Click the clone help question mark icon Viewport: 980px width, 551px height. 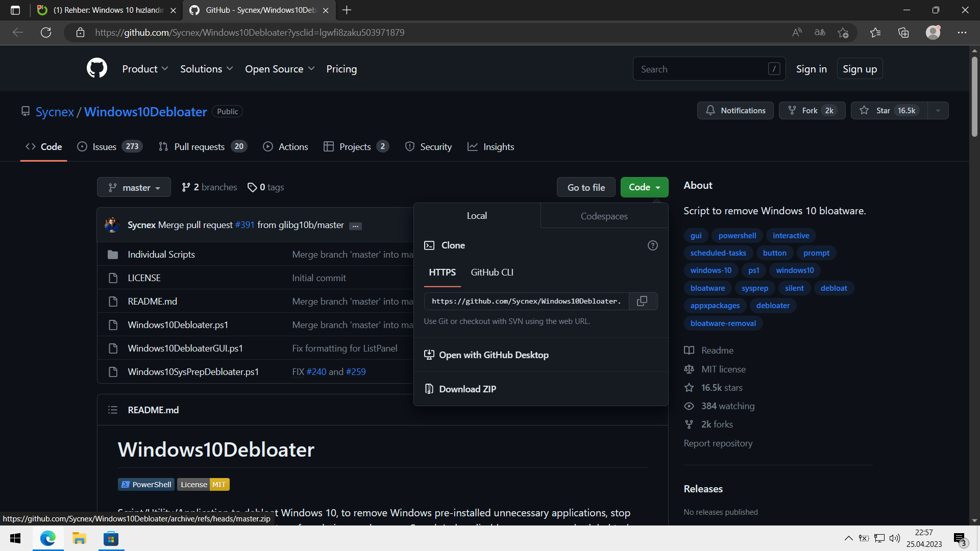652,245
